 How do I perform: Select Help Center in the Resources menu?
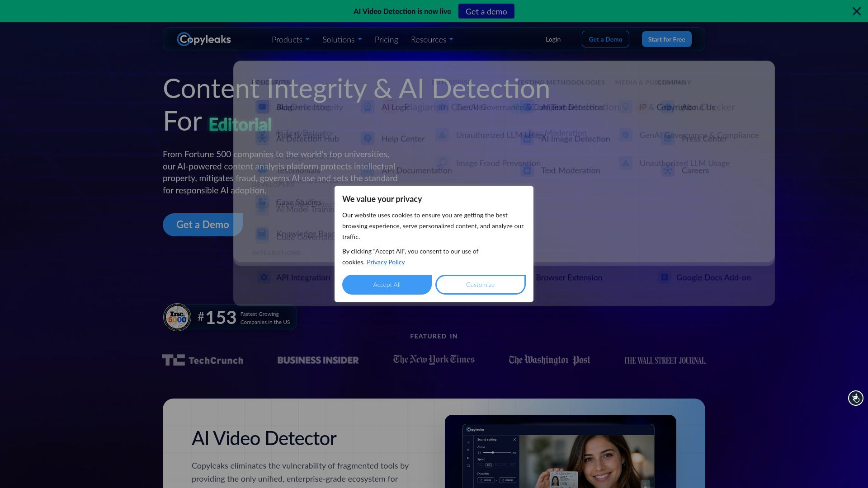pyautogui.click(x=403, y=139)
